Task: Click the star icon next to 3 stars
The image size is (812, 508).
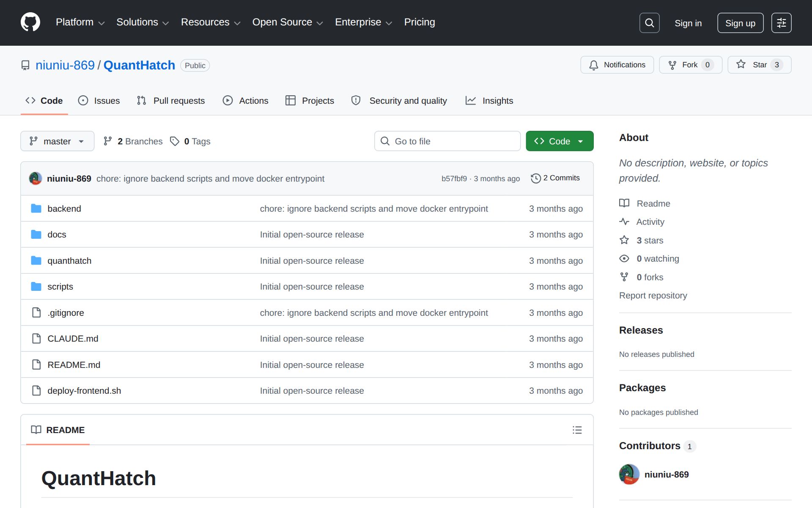Action: [x=624, y=240]
